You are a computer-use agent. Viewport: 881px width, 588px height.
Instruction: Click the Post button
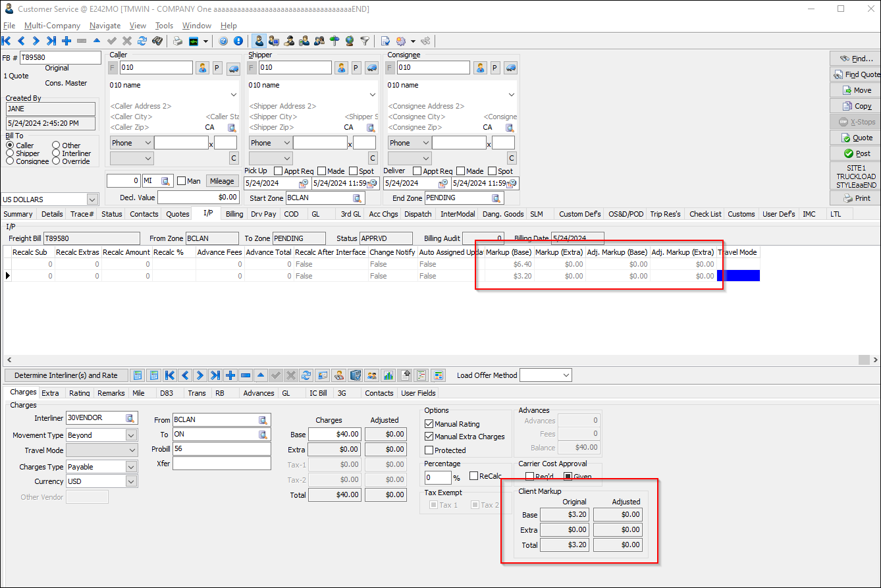pos(855,153)
